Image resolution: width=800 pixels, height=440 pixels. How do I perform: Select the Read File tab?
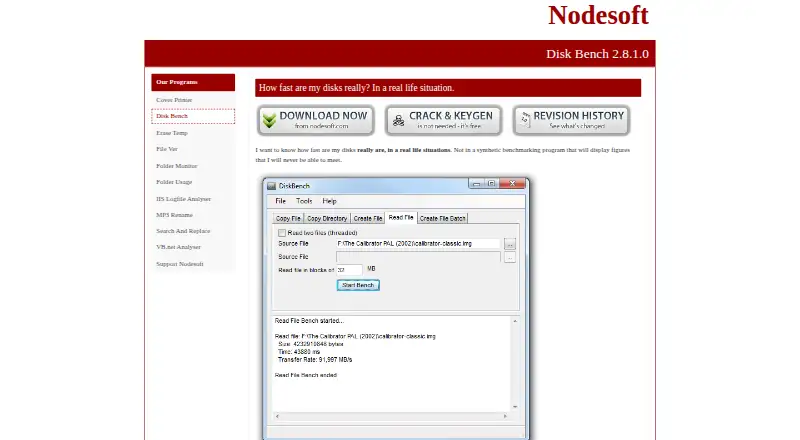(401, 217)
